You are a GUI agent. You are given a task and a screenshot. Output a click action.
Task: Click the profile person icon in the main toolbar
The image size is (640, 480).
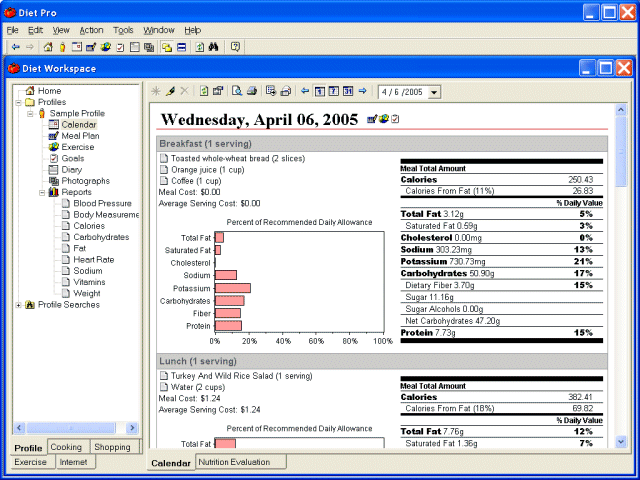coord(62,47)
